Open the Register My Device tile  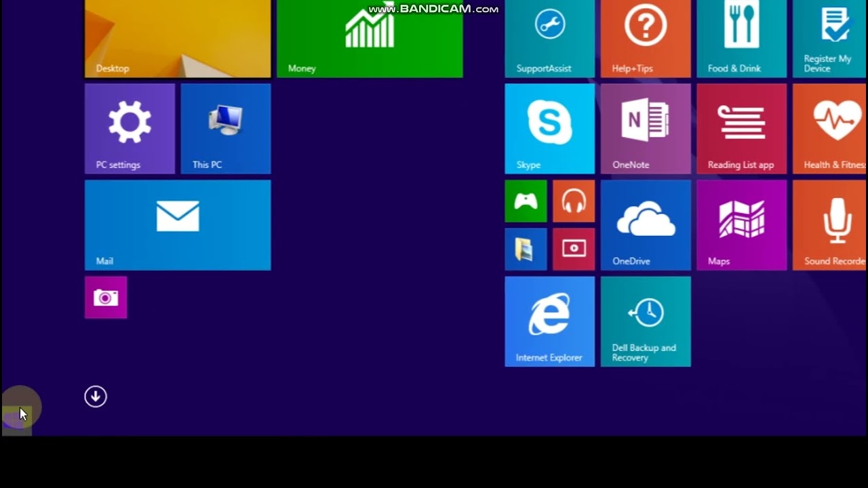[830, 39]
